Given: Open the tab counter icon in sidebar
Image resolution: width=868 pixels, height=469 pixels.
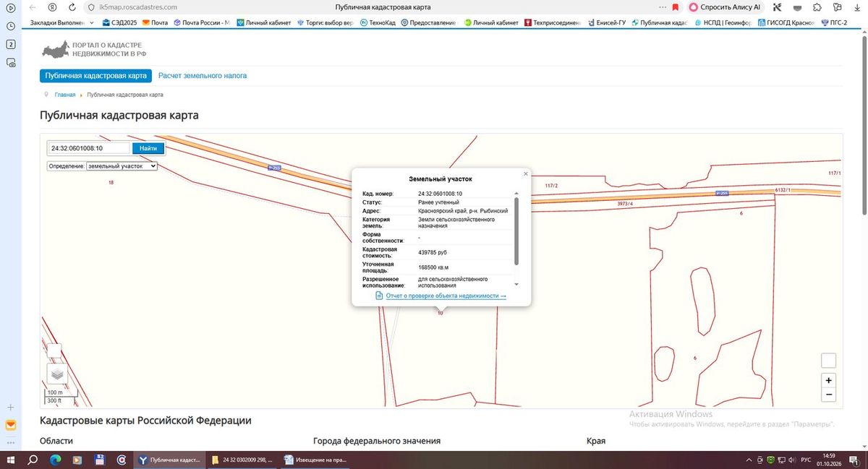Looking at the screenshot, I should click(x=11, y=45).
